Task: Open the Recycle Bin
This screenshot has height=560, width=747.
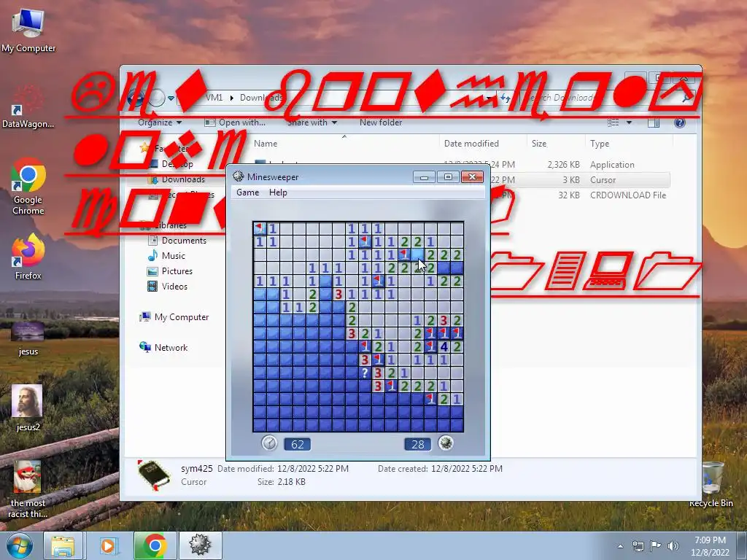Action: (x=711, y=485)
